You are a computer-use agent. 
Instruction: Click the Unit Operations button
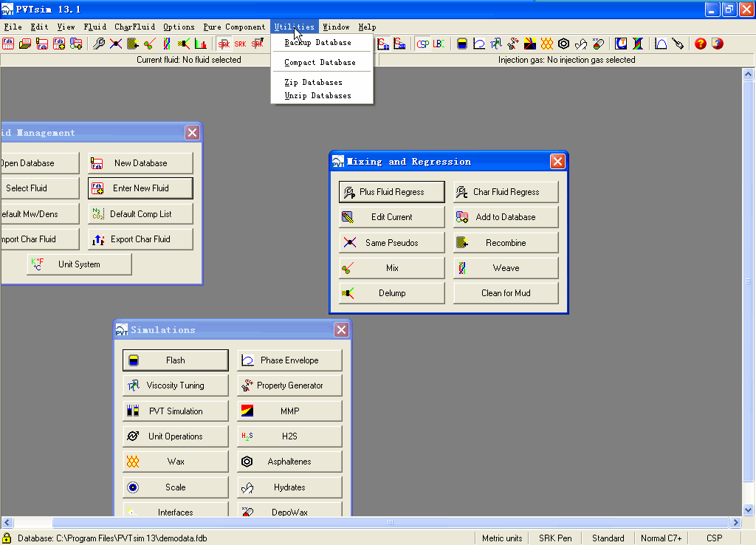pos(176,436)
